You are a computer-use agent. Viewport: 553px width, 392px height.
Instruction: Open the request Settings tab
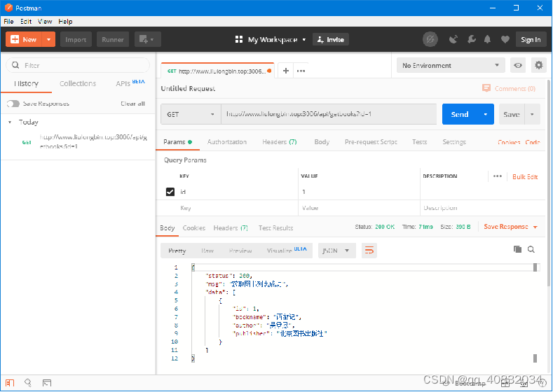point(454,142)
